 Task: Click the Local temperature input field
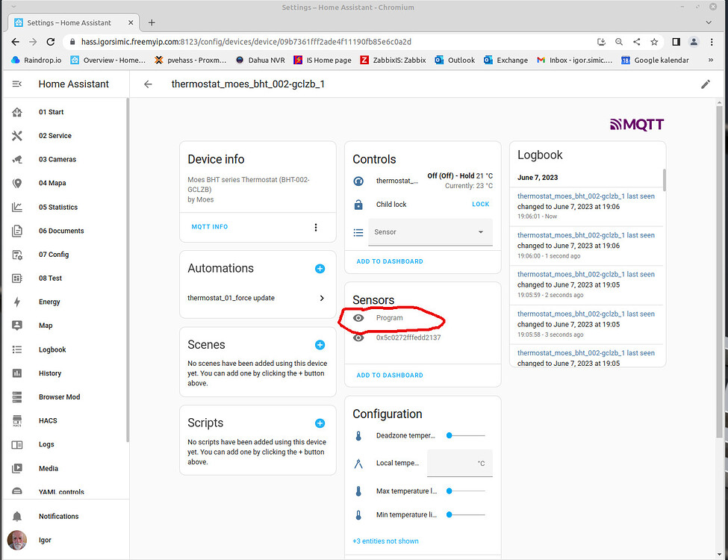pyautogui.click(x=460, y=463)
